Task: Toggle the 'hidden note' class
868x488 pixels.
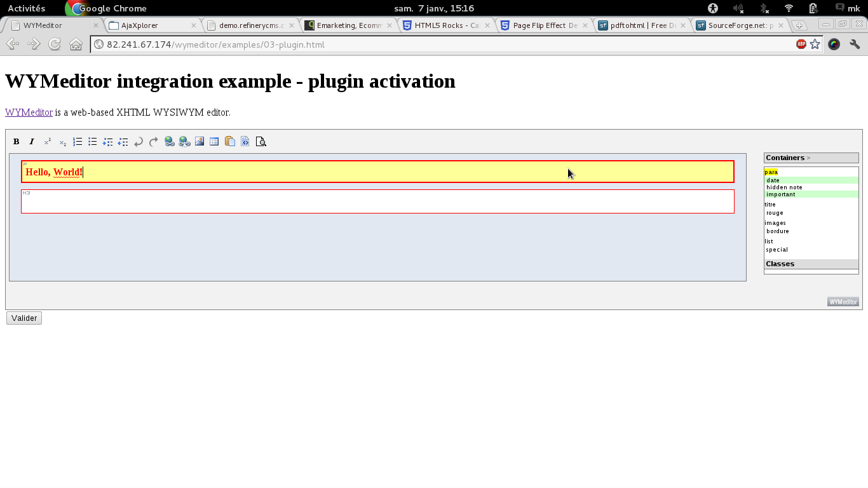Action: click(x=784, y=187)
